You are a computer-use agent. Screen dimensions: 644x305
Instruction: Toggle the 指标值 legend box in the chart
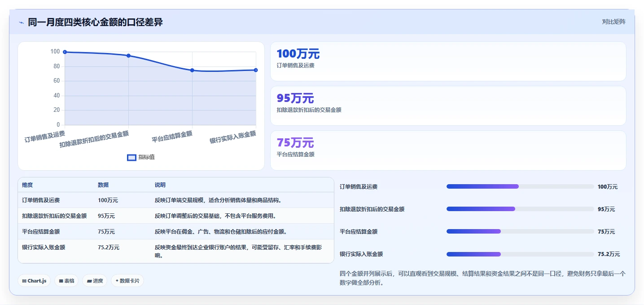click(x=131, y=157)
